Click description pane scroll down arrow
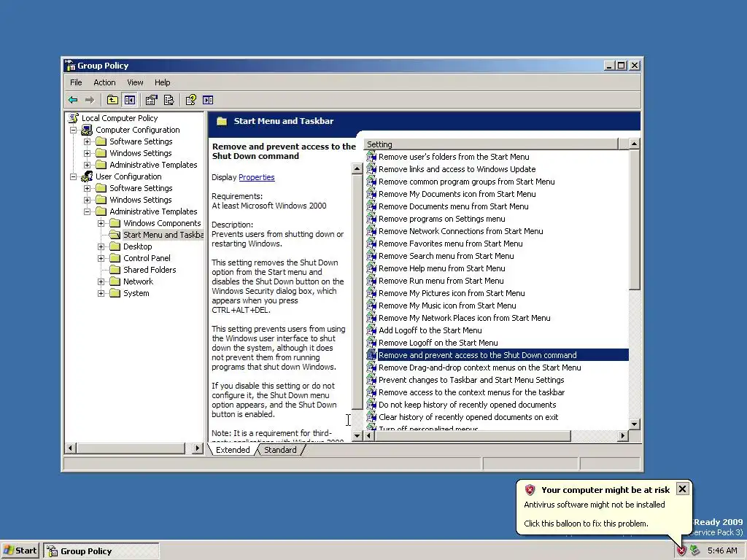747x560 pixels. point(357,436)
